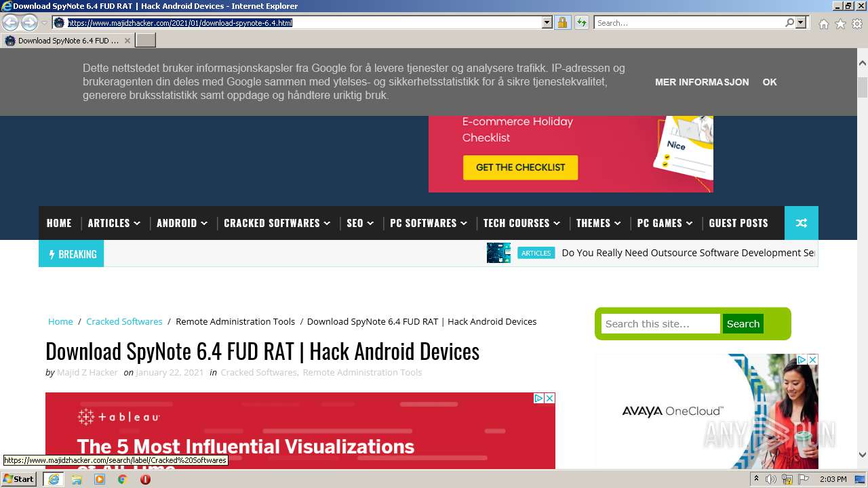Viewport: 868px width, 488px height.
Task: Close the Tableau banner ad
Action: coord(550,398)
